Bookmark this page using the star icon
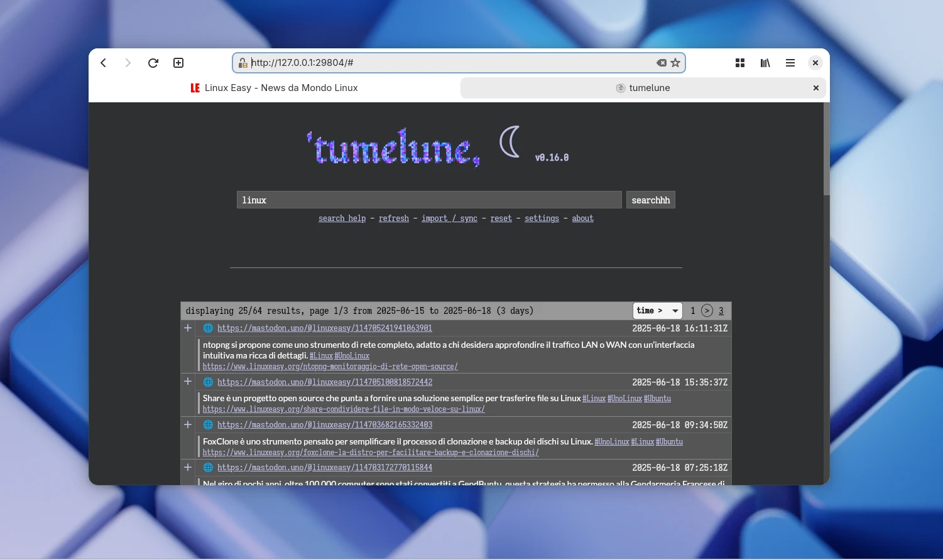This screenshot has height=560, width=943. point(675,63)
